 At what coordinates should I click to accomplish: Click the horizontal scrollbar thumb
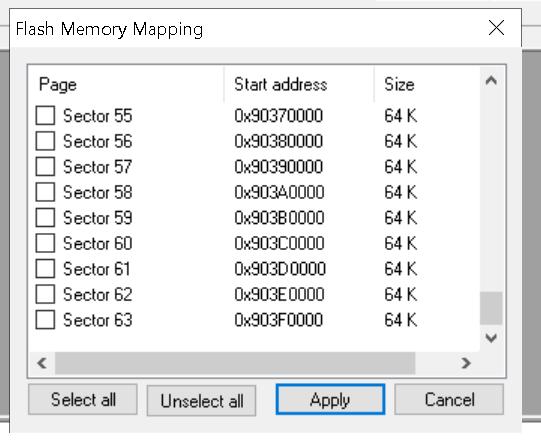pyautogui.click(x=235, y=363)
